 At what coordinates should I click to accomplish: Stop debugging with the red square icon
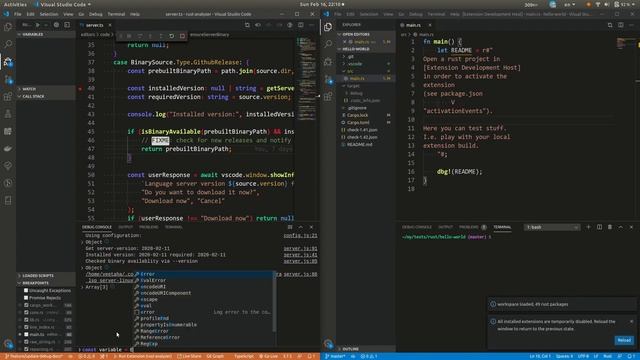(182, 36)
